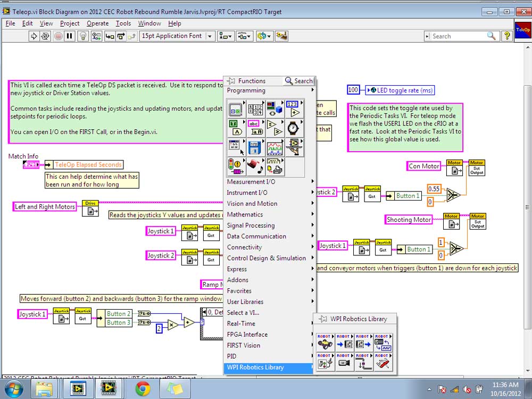Click the 0.55 numeric constant
The height and width of the screenshot is (399, 532).
point(434,189)
